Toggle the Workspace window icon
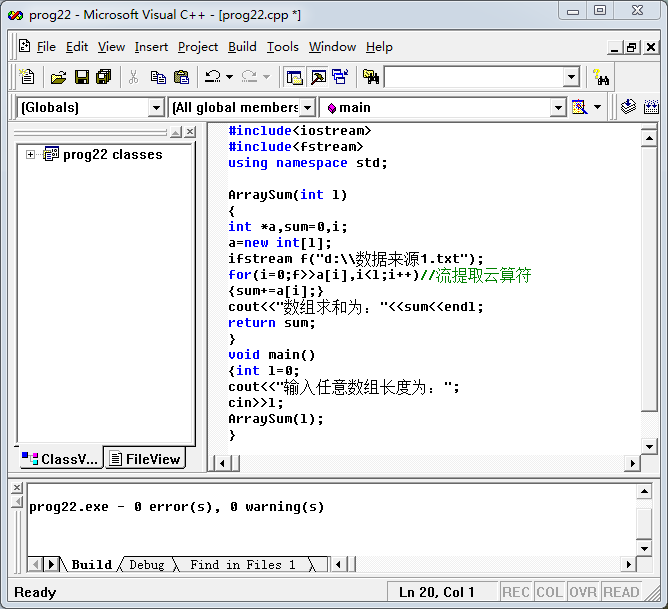 [294, 77]
